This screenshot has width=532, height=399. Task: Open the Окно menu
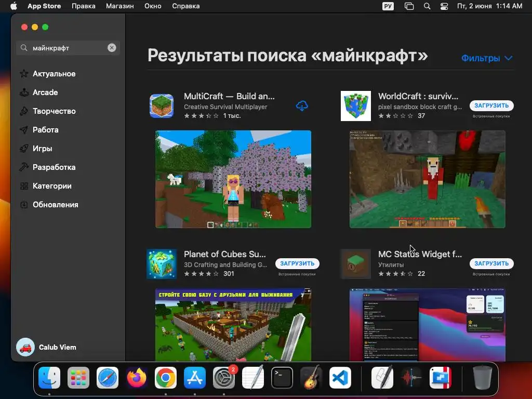tap(153, 6)
